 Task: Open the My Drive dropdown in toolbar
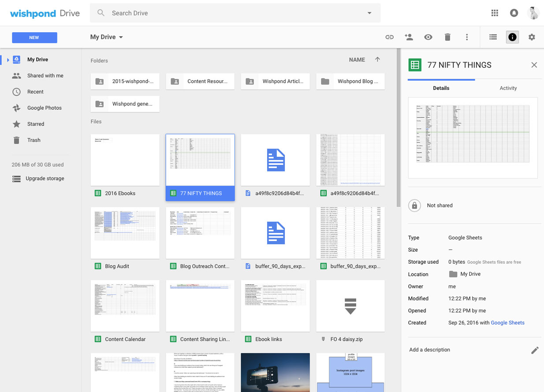(x=107, y=37)
